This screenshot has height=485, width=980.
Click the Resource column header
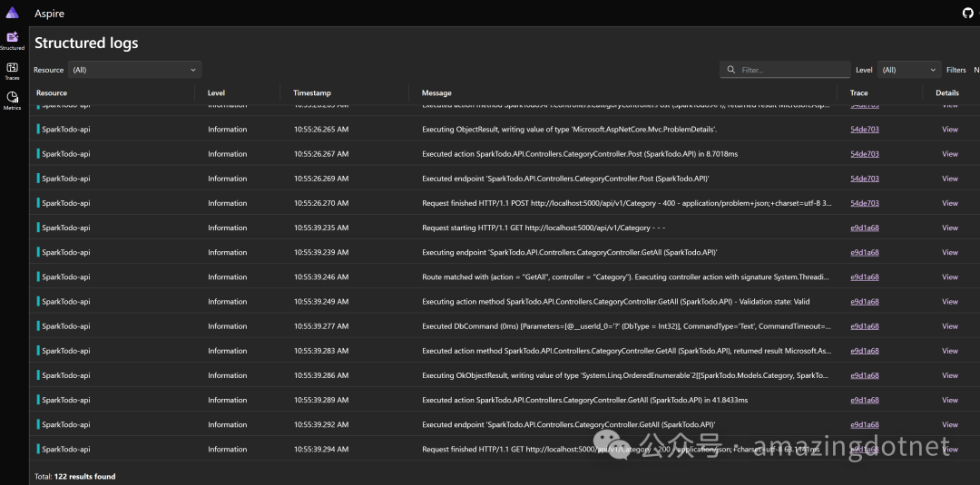(52, 93)
